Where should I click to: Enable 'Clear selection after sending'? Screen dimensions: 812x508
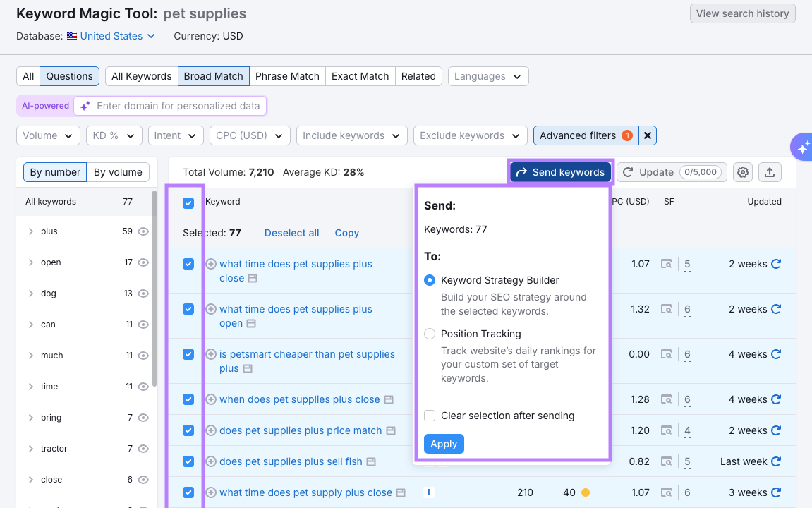click(430, 416)
